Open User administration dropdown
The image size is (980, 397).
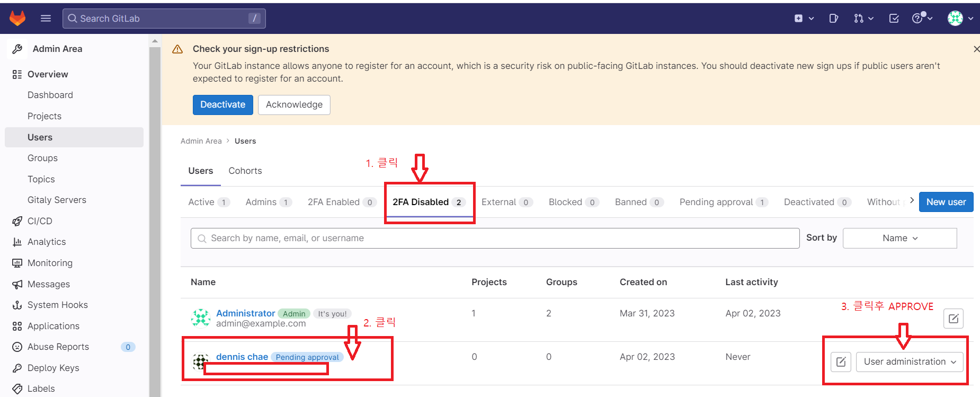[x=910, y=362]
